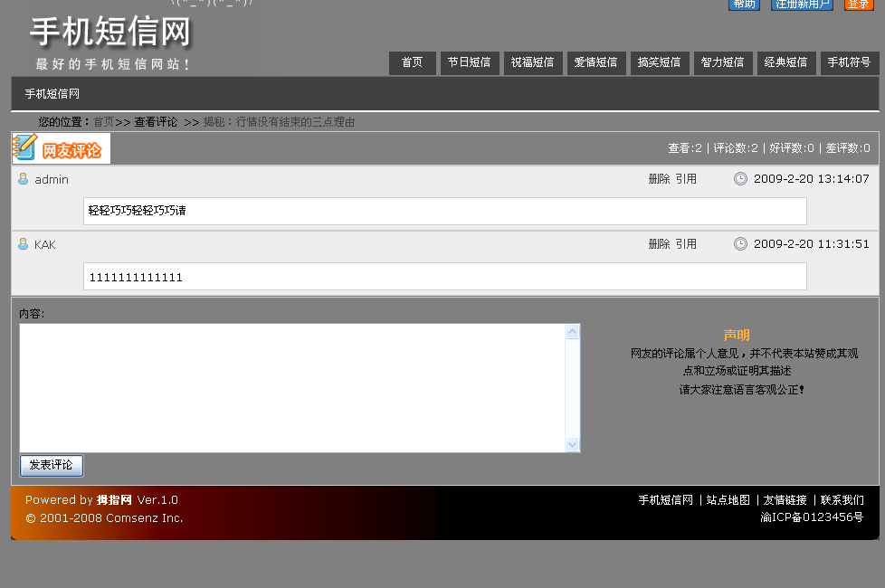This screenshot has height=588, width=885.
Task: Click the 网友评论 notepad icon
Action: (x=24, y=147)
